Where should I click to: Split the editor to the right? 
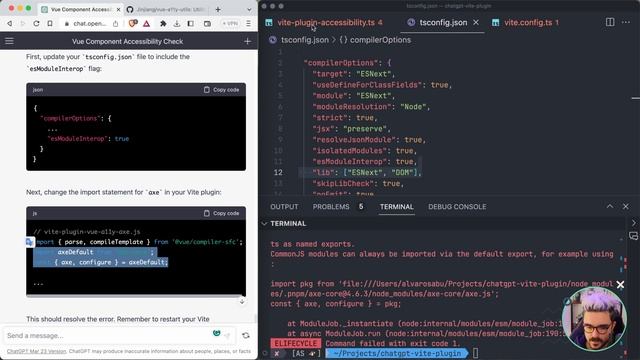click(610, 22)
